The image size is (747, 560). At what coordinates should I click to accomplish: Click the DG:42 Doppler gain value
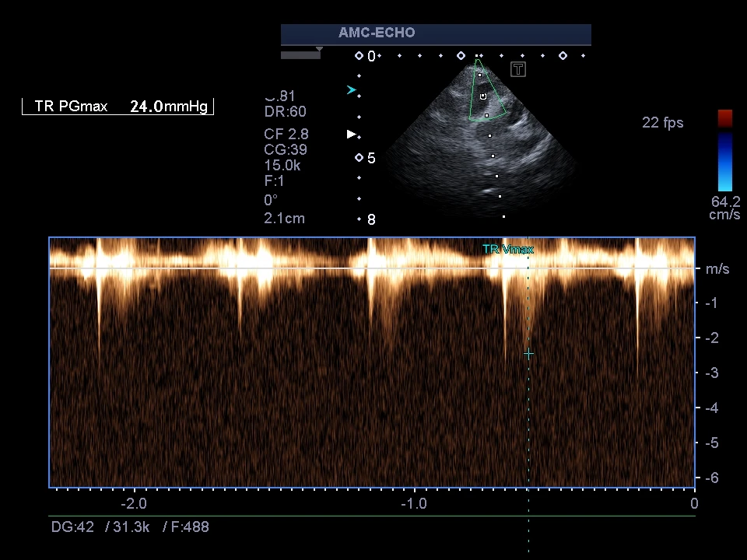pyautogui.click(x=72, y=527)
